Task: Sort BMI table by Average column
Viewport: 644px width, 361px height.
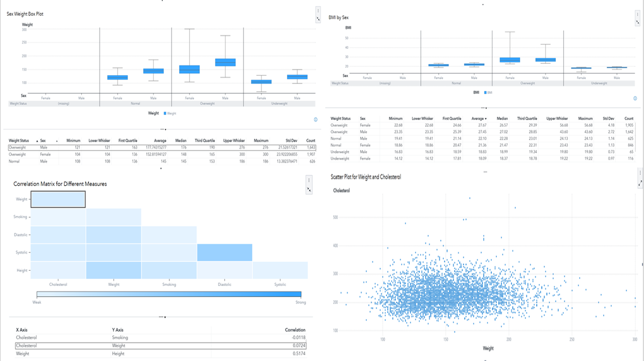Action: coord(478,119)
